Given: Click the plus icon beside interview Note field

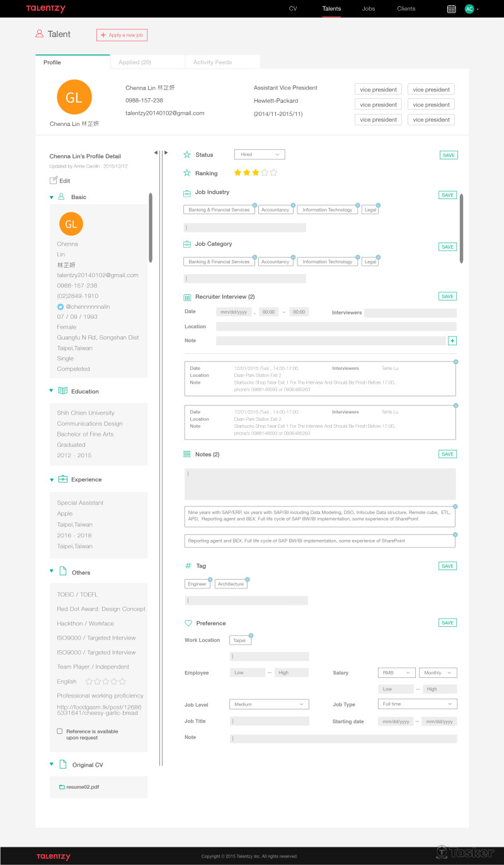Looking at the screenshot, I should coord(452,341).
